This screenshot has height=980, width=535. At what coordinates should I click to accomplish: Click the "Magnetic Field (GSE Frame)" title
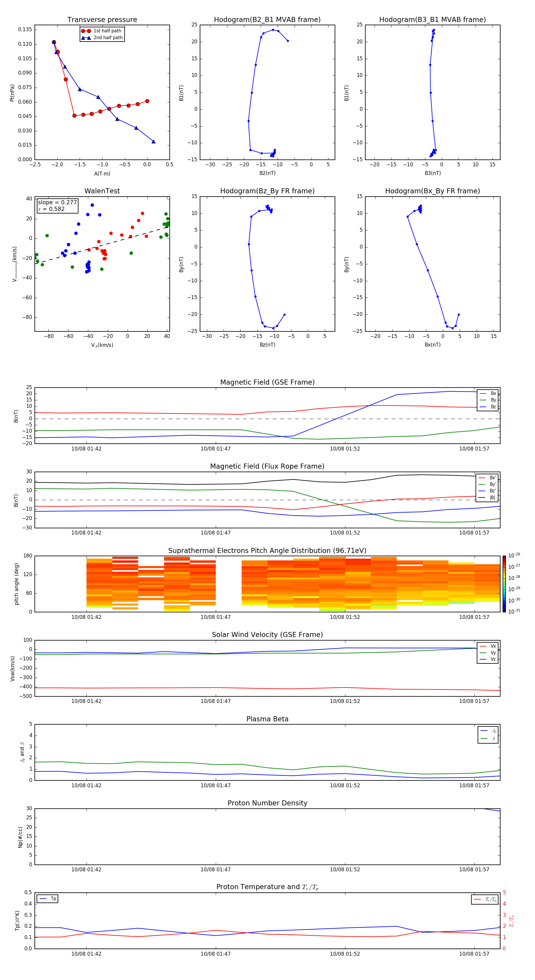pyautogui.click(x=267, y=382)
